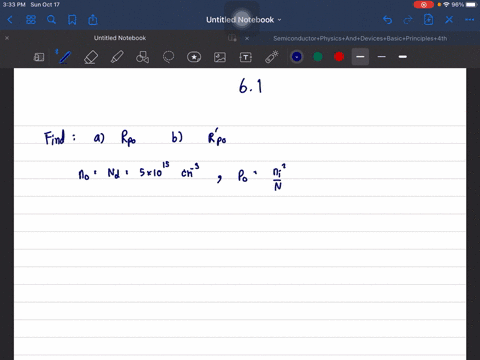Viewport: 480px width, 360px height.
Task: Add a new page
Action: [428, 20]
